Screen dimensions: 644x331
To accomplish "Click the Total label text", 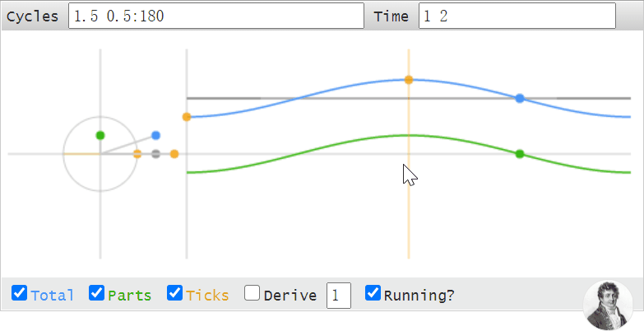I will coord(52,296).
